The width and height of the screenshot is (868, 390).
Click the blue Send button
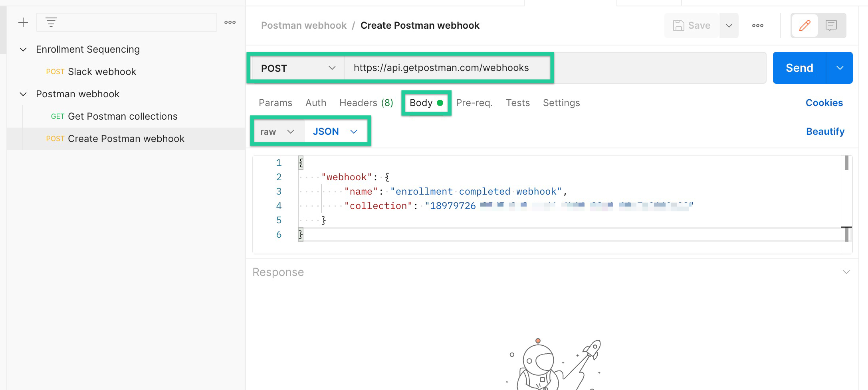pos(799,68)
